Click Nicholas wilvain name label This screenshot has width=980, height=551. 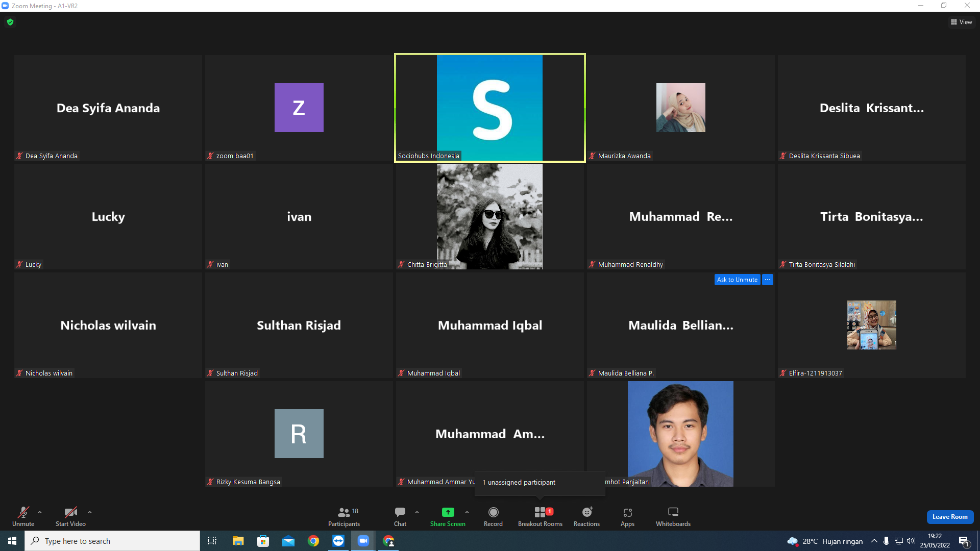point(49,373)
